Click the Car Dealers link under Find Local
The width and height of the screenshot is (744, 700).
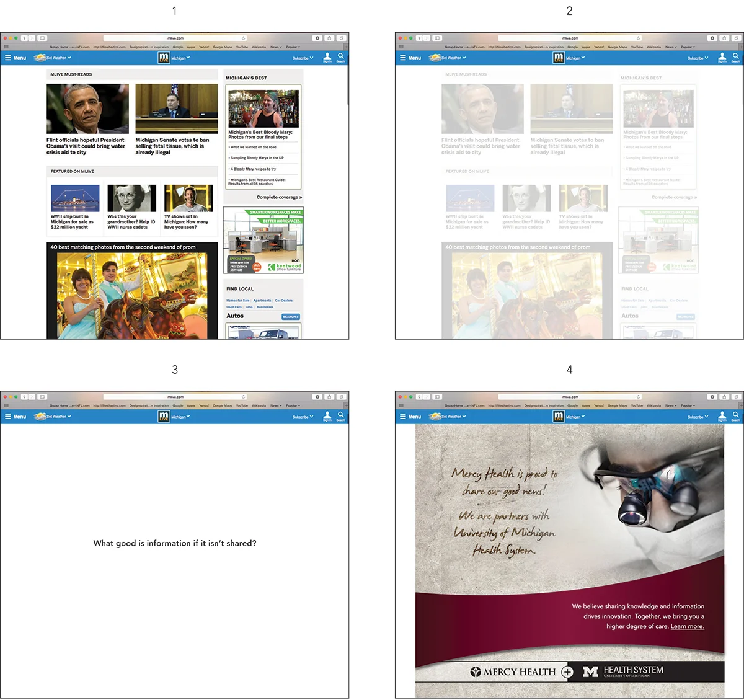click(284, 301)
